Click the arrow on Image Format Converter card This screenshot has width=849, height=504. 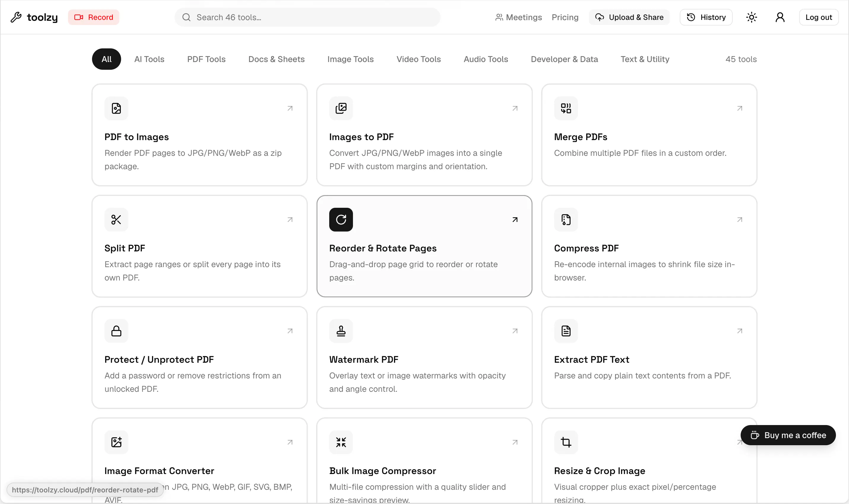(290, 442)
